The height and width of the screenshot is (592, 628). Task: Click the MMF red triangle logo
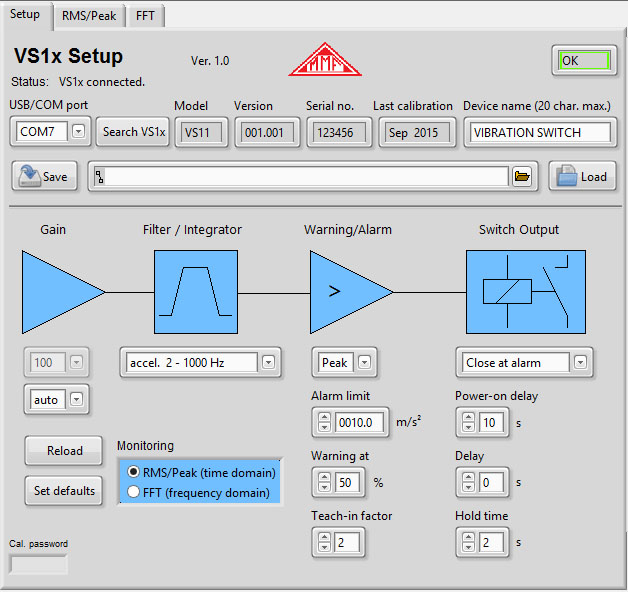tap(325, 59)
